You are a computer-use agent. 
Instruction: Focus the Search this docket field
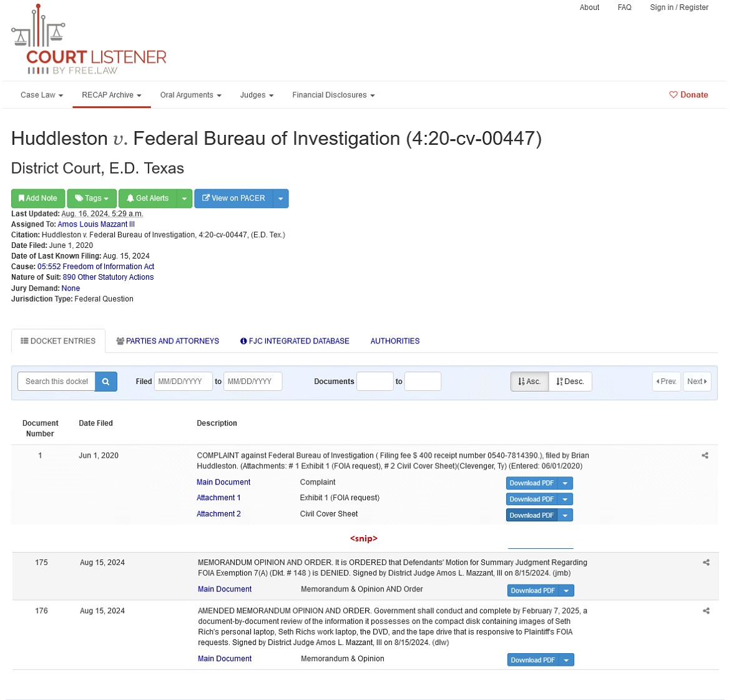[x=56, y=382]
